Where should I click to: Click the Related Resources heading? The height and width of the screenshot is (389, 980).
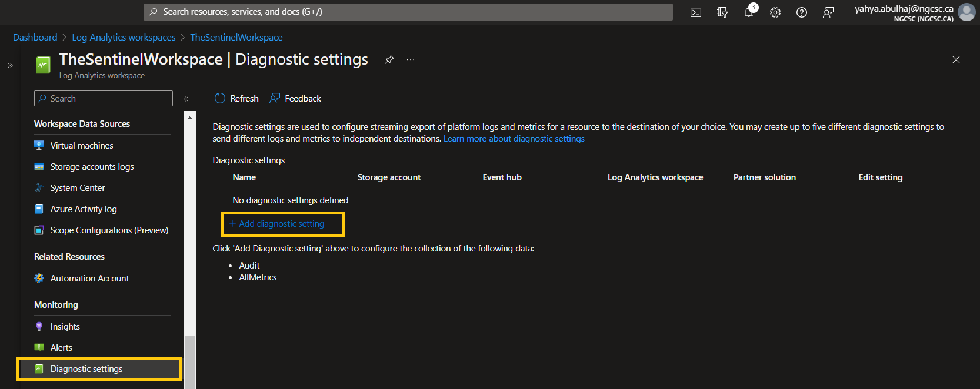69,257
